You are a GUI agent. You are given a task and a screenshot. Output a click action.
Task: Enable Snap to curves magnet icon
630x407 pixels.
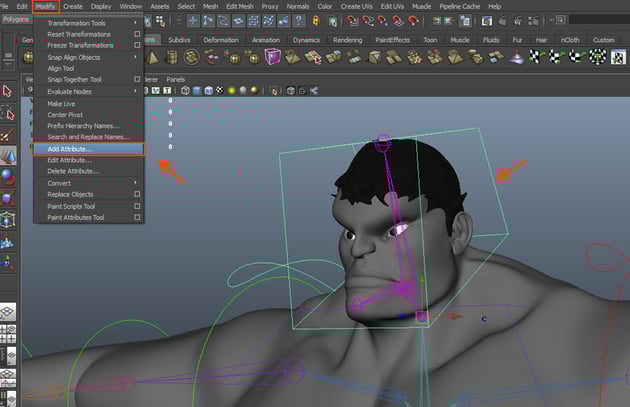point(368,20)
